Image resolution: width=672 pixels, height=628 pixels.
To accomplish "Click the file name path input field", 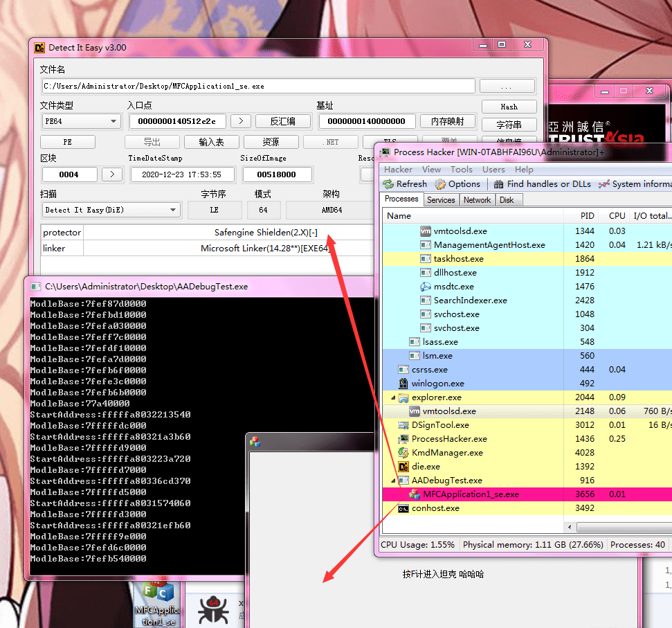I will [258, 86].
